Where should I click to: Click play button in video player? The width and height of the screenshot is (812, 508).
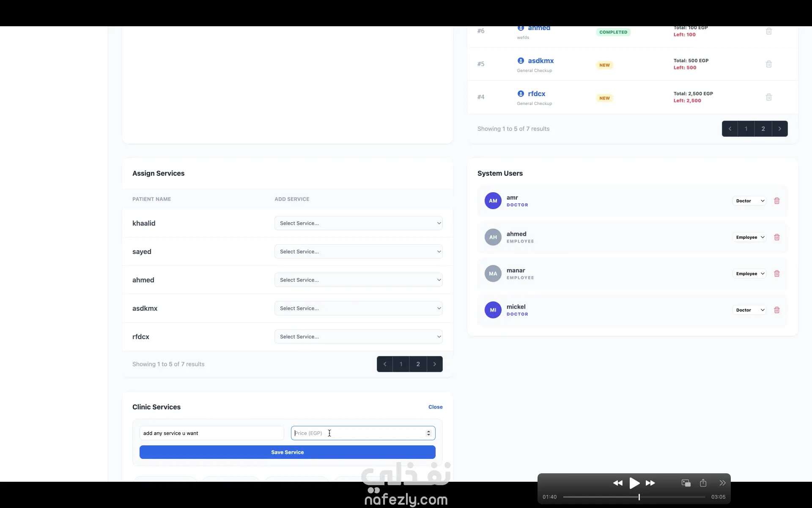coord(634,483)
